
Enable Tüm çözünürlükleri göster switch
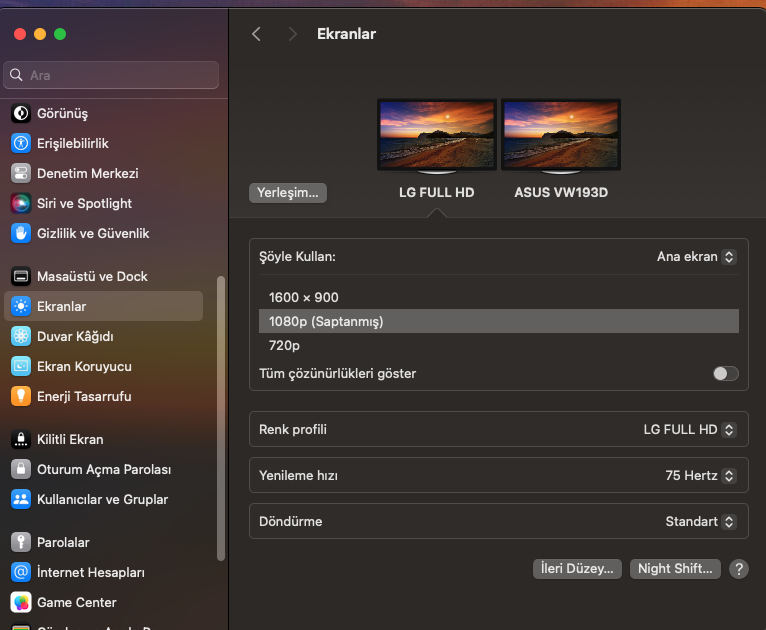click(x=725, y=373)
